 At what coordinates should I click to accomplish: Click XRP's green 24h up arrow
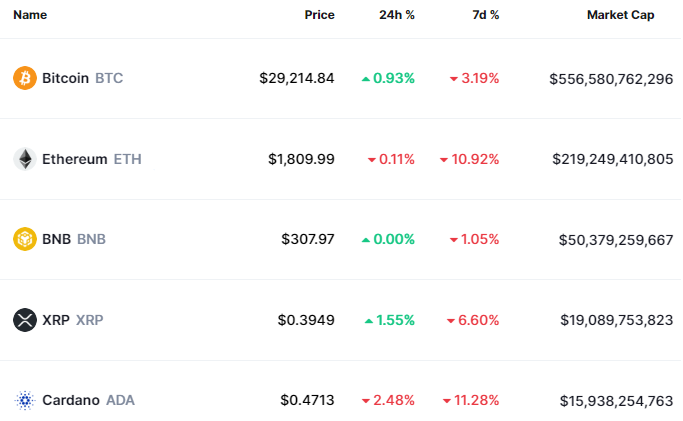click(370, 320)
